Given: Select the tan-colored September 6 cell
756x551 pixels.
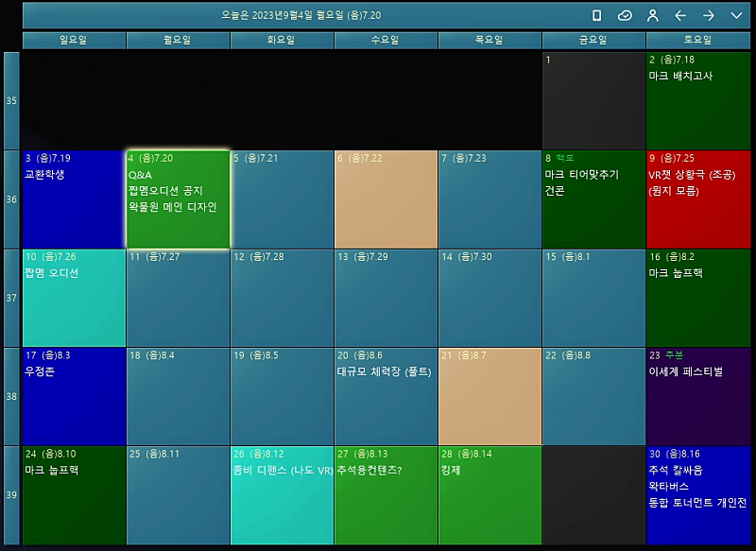Looking at the screenshot, I should [x=386, y=199].
